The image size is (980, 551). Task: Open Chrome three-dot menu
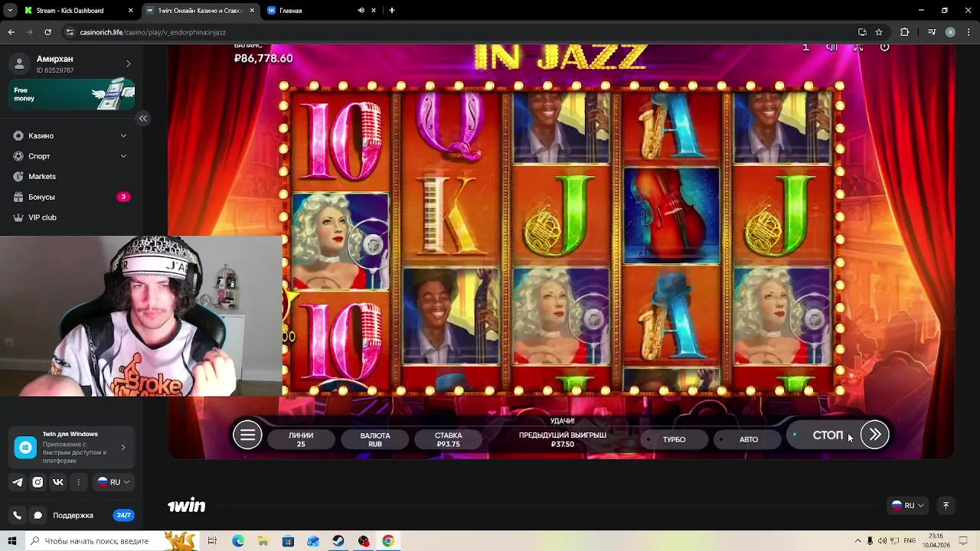click(969, 32)
